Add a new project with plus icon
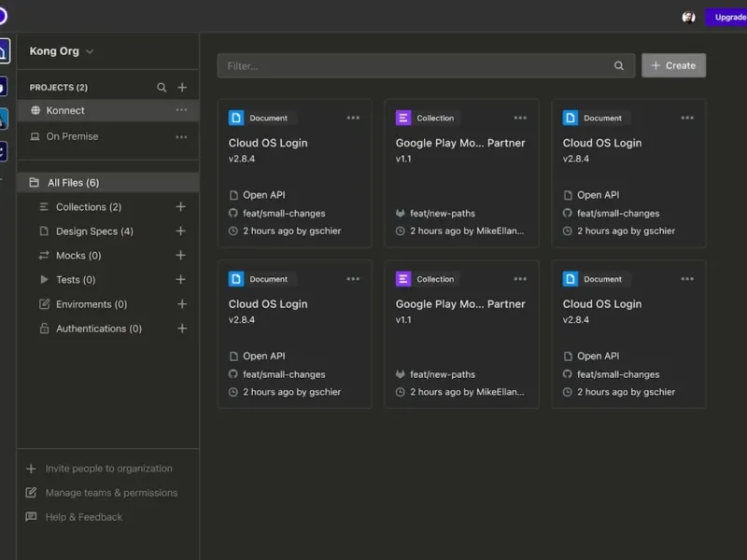 coord(182,88)
